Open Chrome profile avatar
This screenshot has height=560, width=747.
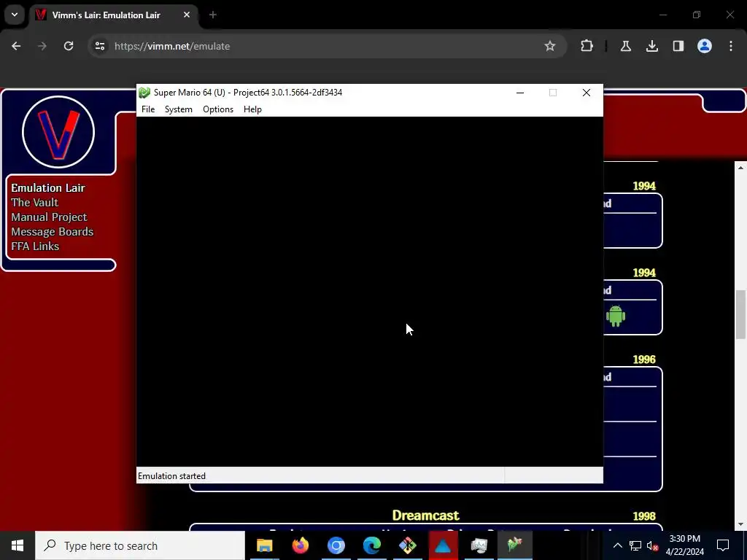tap(705, 46)
